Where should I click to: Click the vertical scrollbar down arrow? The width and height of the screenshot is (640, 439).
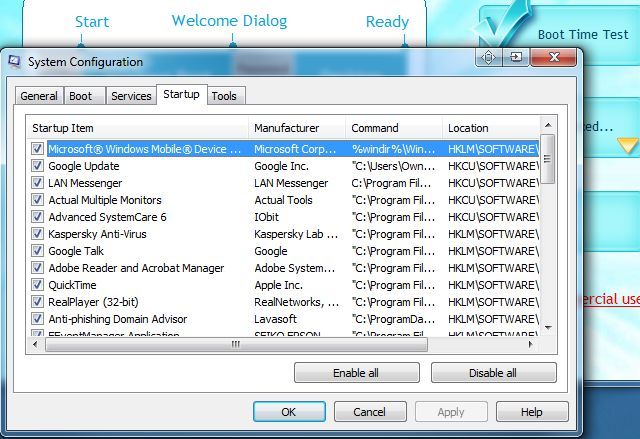point(548,328)
